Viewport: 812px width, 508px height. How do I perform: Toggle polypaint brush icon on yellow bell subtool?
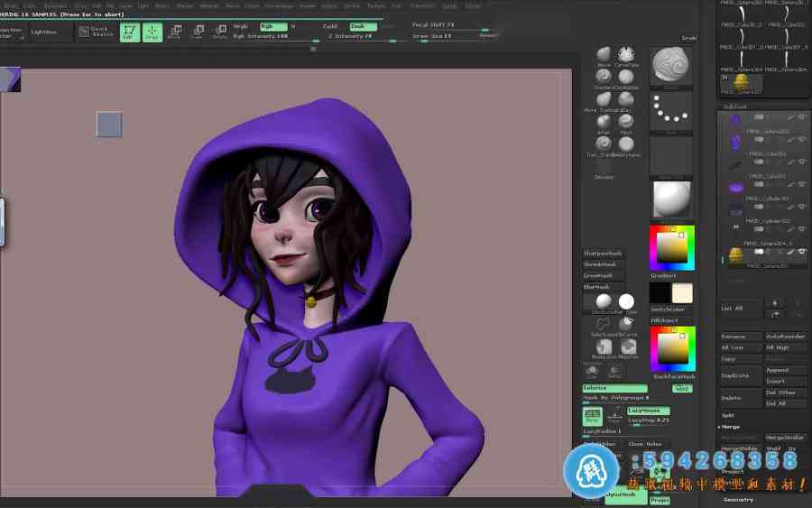point(790,252)
